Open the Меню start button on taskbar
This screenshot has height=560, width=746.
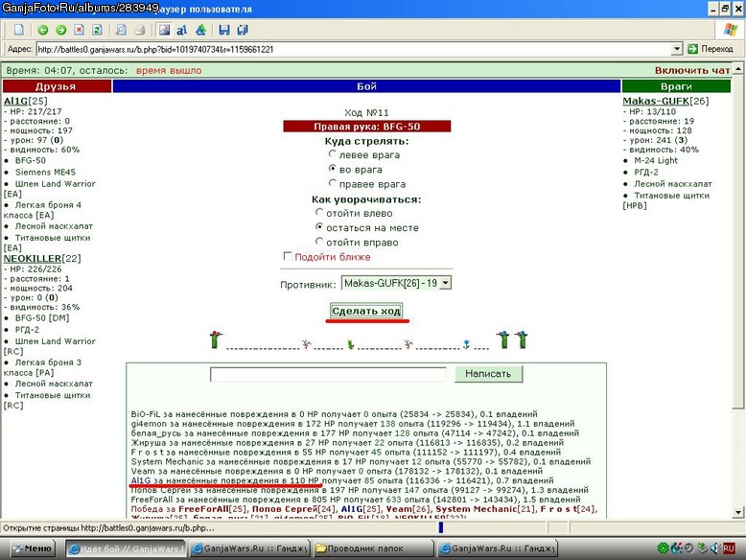(32, 548)
